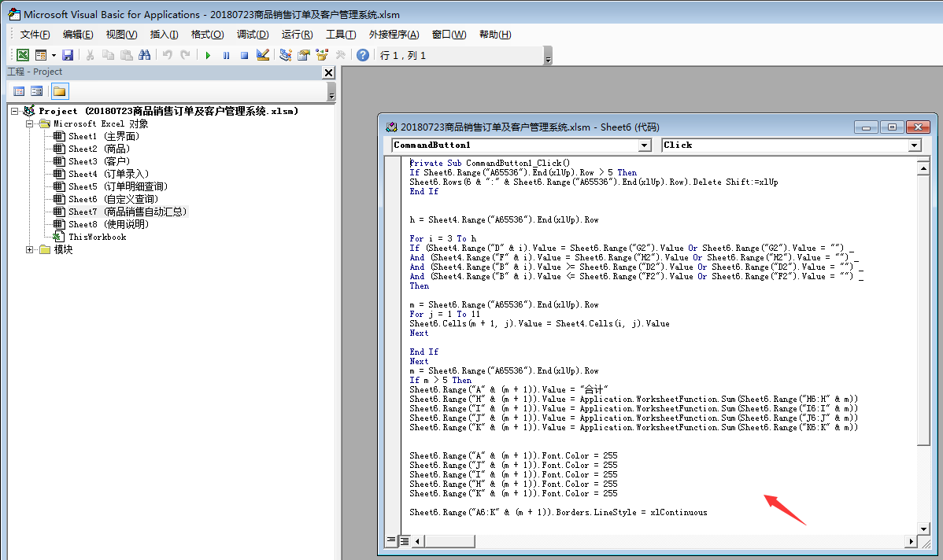943x560 pixels.
Task: Click the Sheet6 code window title icon
Action: [391, 127]
